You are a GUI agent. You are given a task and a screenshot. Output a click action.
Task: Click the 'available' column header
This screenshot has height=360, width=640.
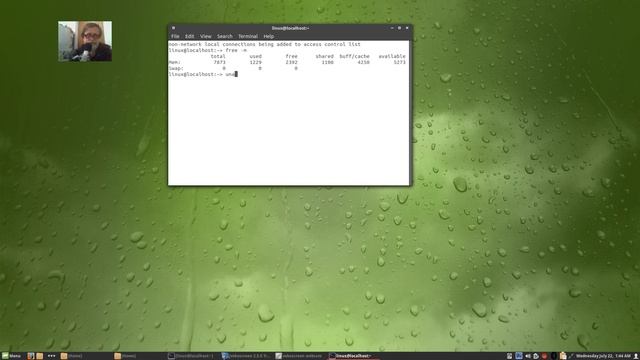point(392,56)
